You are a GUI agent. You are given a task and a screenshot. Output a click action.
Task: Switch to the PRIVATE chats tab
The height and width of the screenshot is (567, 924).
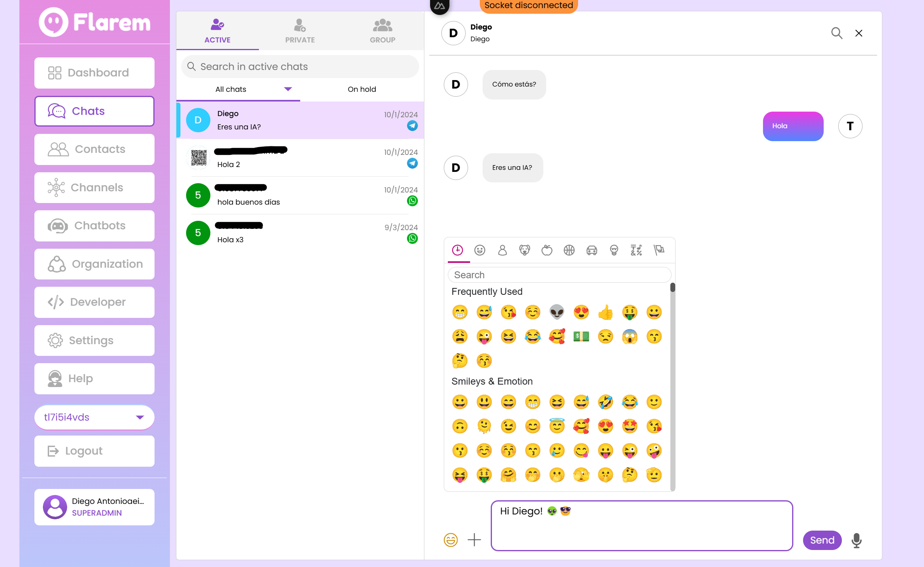(300, 31)
